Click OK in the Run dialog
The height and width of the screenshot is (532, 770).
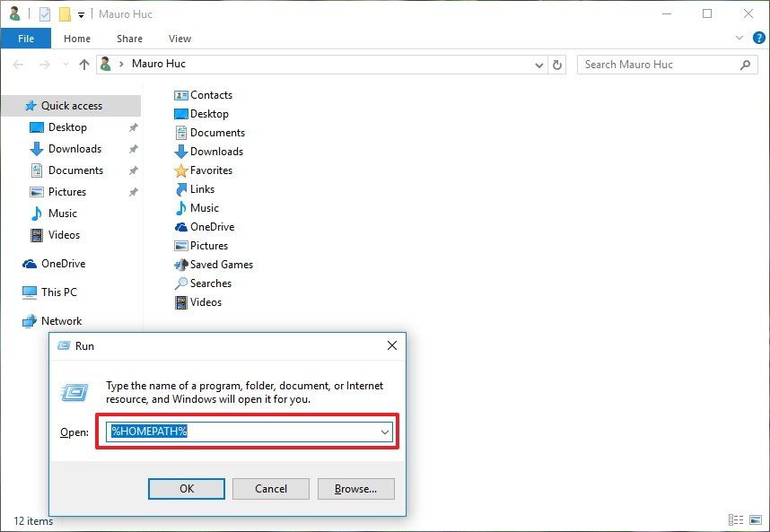point(186,488)
